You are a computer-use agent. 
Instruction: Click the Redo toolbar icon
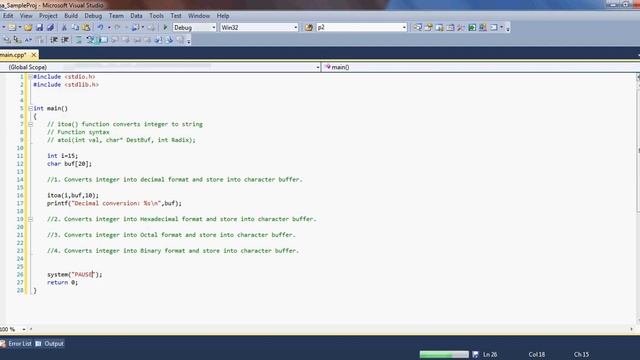(x=117, y=27)
